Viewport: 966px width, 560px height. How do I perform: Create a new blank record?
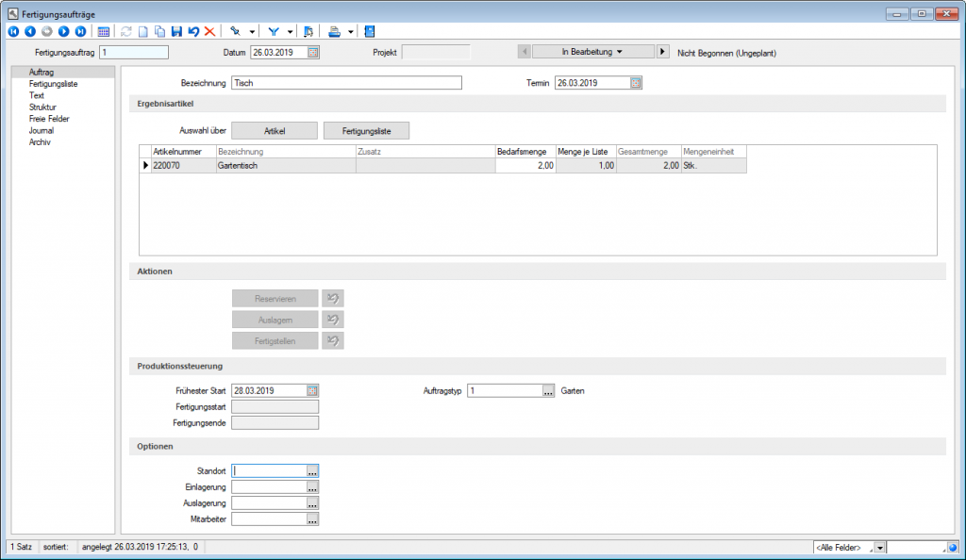(x=143, y=31)
